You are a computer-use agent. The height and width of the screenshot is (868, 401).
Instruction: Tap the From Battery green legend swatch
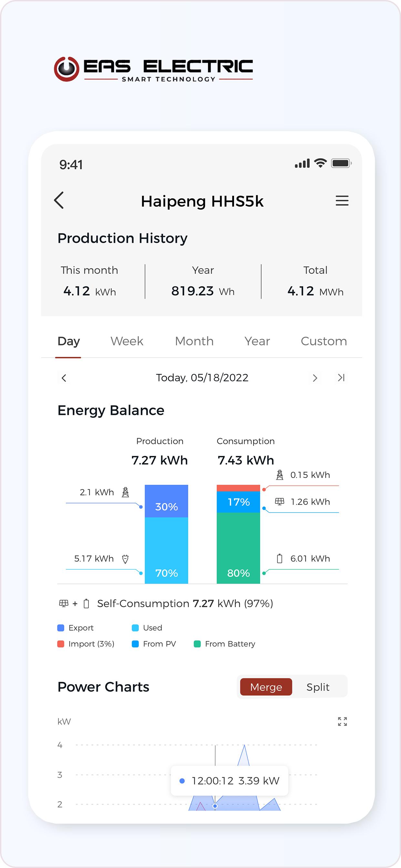(x=197, y=644)
